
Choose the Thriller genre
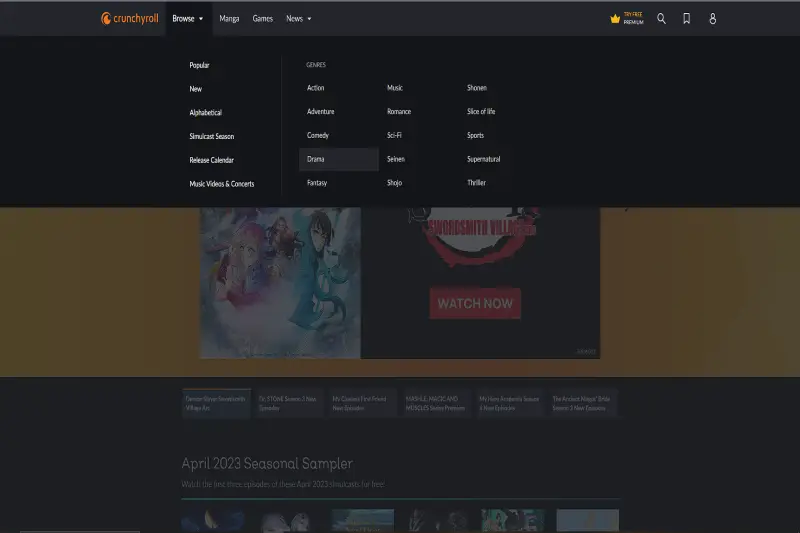pyautogui.click(x=476, y=183)
